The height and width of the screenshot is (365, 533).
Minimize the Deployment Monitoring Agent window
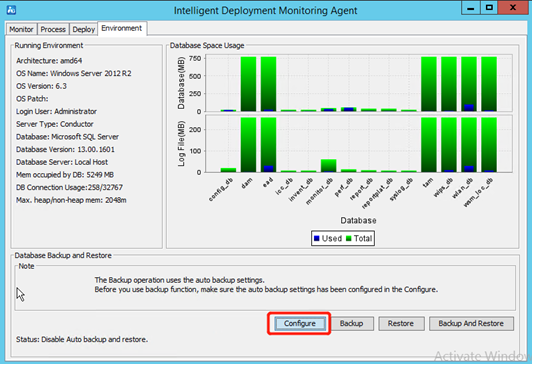[x=471, y=8]
